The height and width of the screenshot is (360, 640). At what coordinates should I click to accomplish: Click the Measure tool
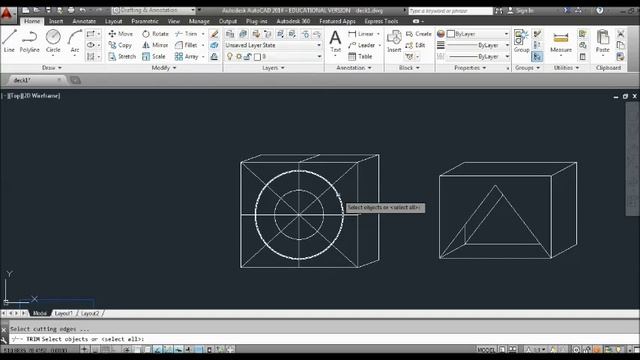pos(561,42)
